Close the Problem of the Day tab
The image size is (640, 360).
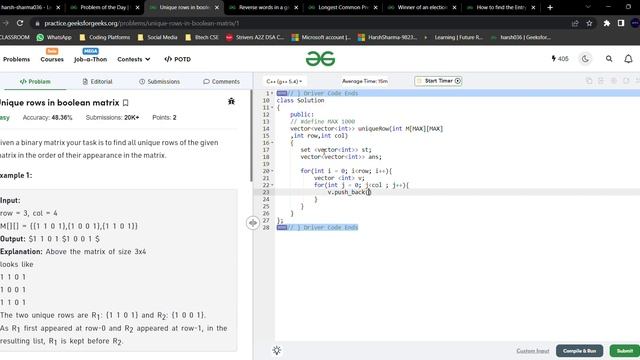tap(138, 7)
